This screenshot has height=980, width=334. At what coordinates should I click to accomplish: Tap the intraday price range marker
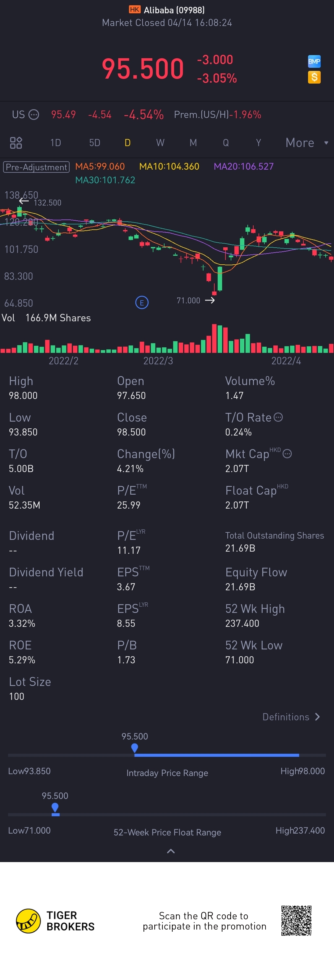tap(135, 748)
